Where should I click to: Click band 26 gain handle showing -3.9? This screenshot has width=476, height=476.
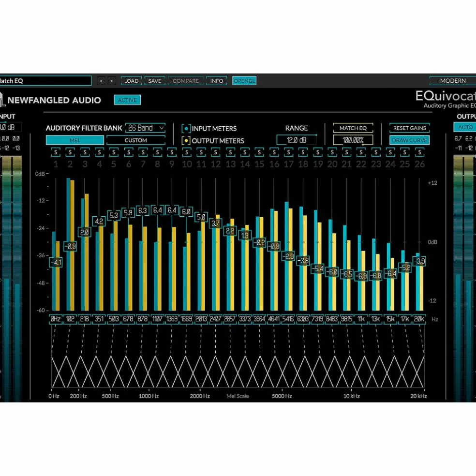pos(419,261)
